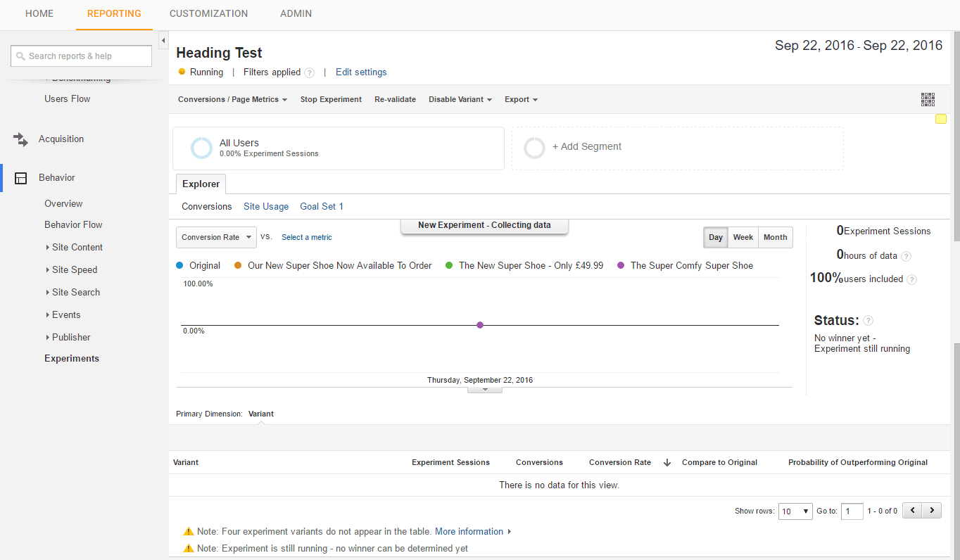Click the green Super Shoe legend dot
960x560 pixels.
pyautogui.click(x=448, y=265)
